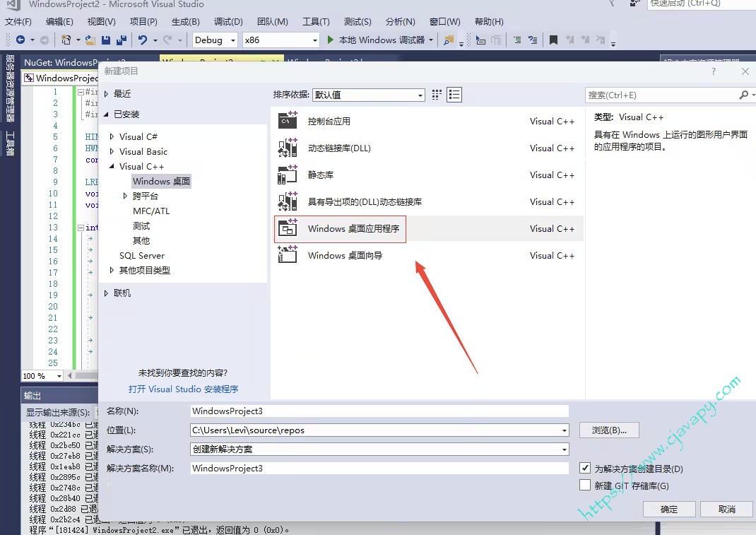Collapse the code region on line 13
The height and width of the screenshot is (535, 756).
click(81, 228)
